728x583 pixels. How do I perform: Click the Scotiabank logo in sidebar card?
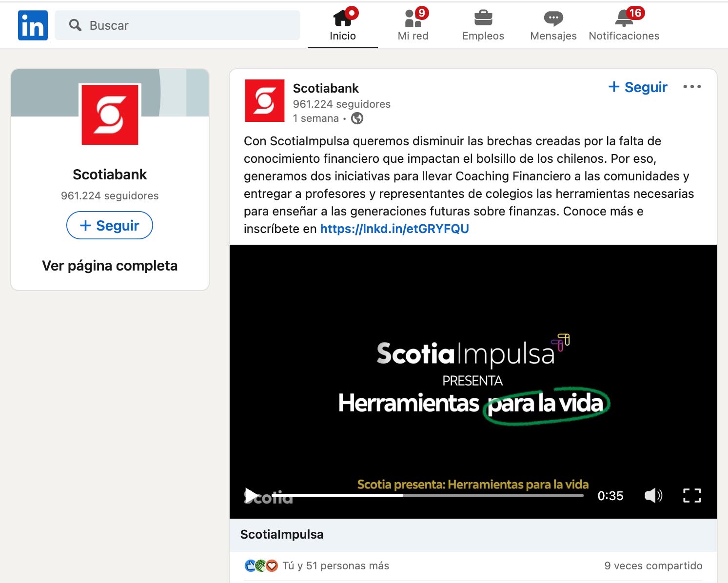click(110, 115)
